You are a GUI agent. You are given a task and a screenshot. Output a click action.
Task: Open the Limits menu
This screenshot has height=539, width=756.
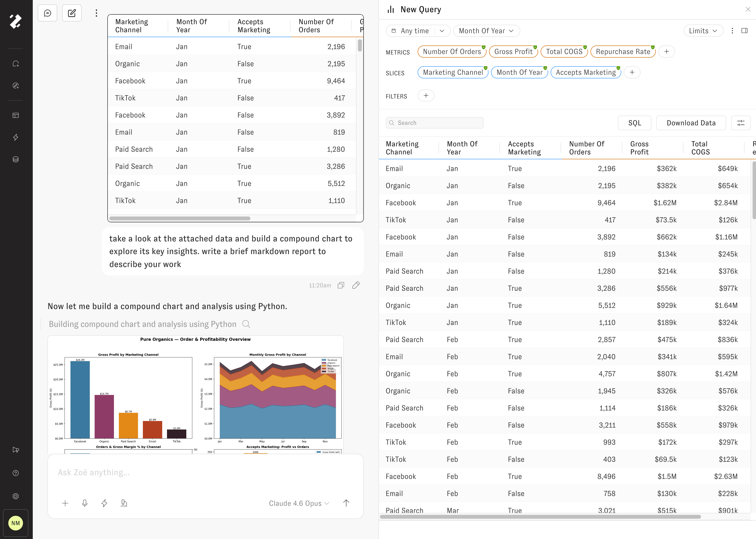(703, 31)
